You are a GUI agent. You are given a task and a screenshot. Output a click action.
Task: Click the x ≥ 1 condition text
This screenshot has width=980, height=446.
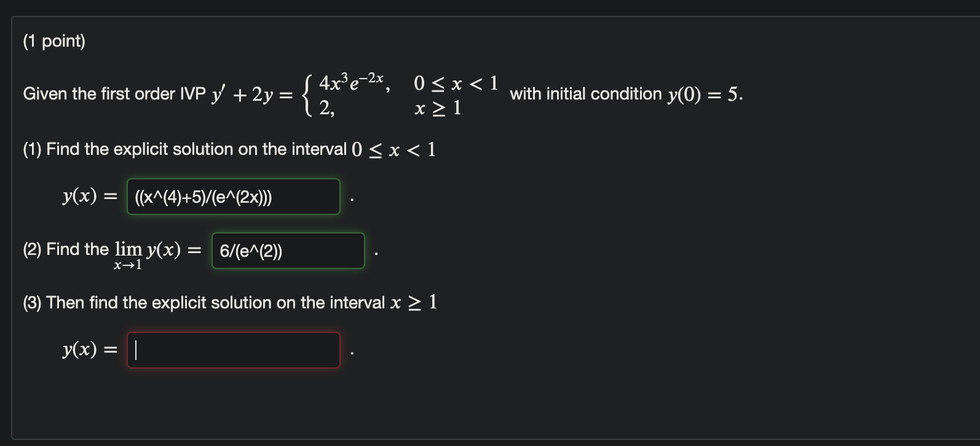click(438, 110)
